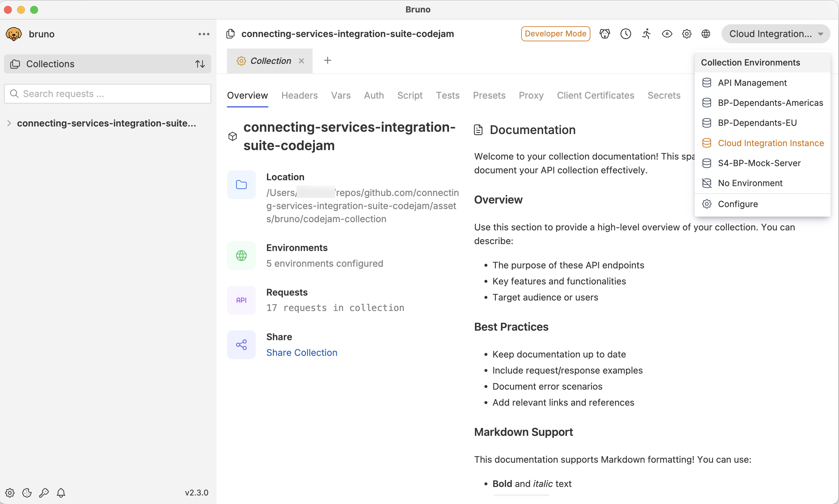Click the cookie icon at sidebar bottom
Image resolution: width=839 pixels, height=504 pixels.
pyautogui.click(x=27, y=493)
